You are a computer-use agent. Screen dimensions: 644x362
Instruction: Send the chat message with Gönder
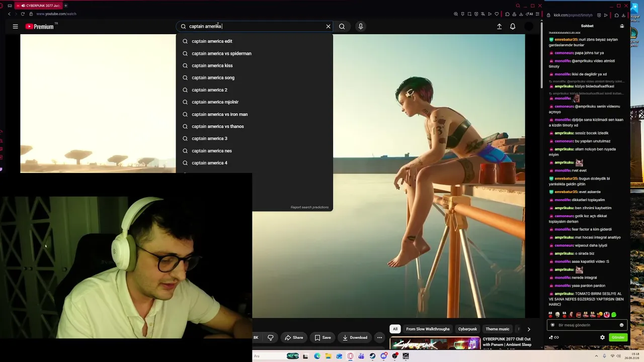pos(618,337)
